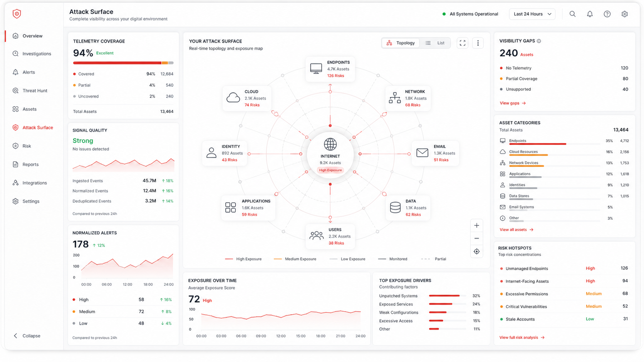
Task: Click the Visibility Gaps info icon
Action: coord(539,41)
